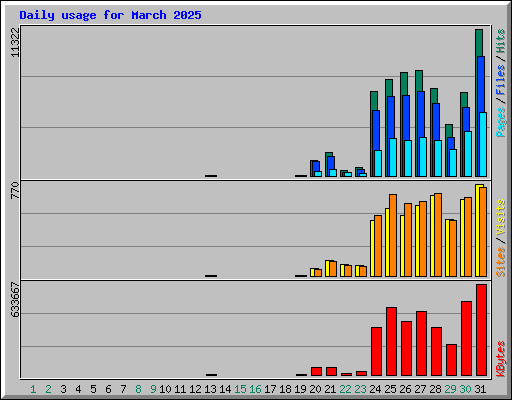
Task: Click the cyan Pages bar for day 27
Action: tap(423, 157)
